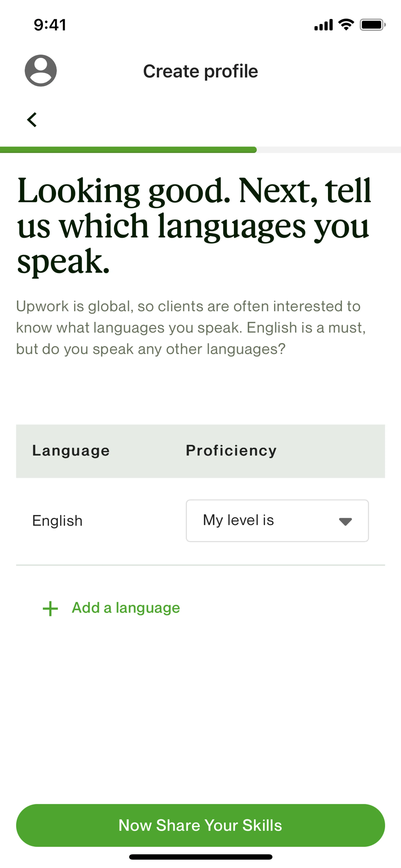Click the plus icon beside Add a language

pos(50,608)
